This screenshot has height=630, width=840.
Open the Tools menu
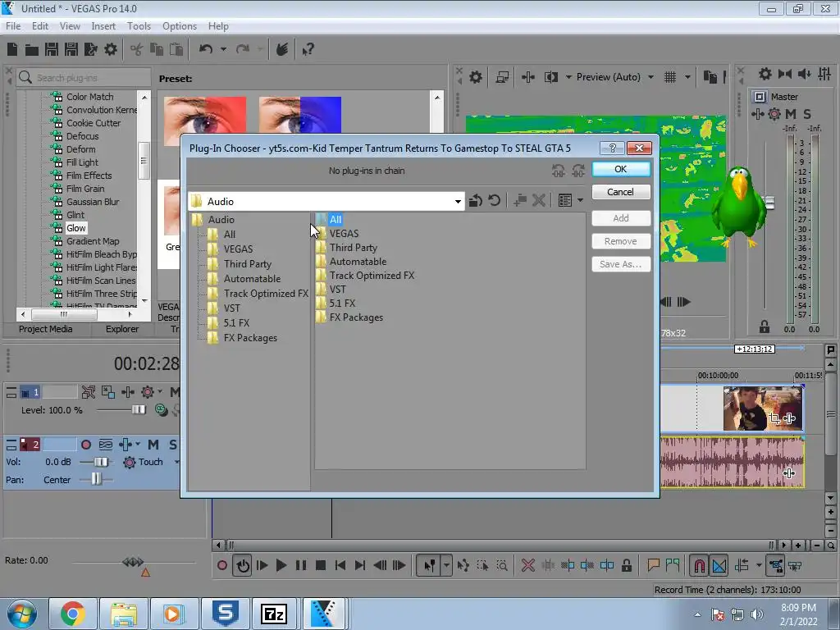[139, 26]
